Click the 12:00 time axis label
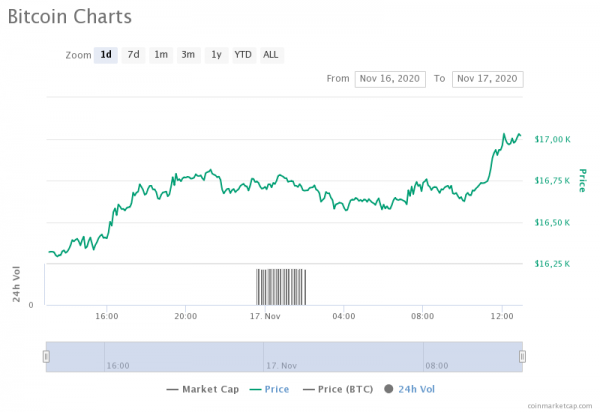 (502, 316)
